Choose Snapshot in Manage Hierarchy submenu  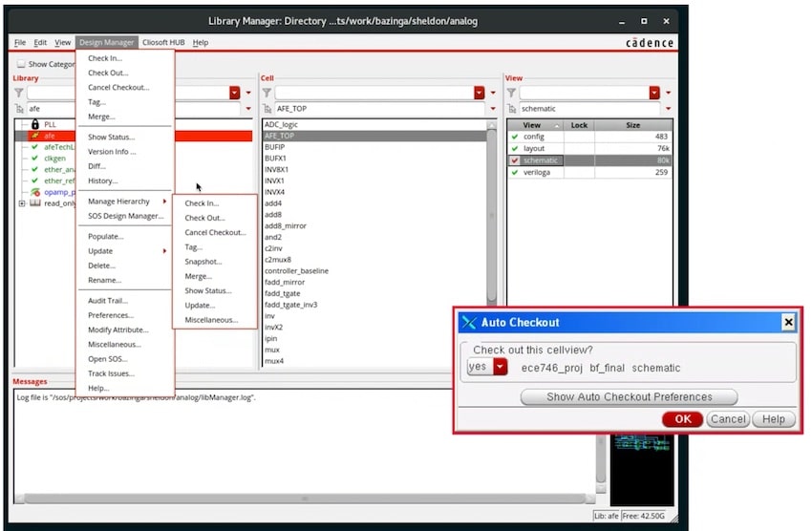tap(203, 262)
